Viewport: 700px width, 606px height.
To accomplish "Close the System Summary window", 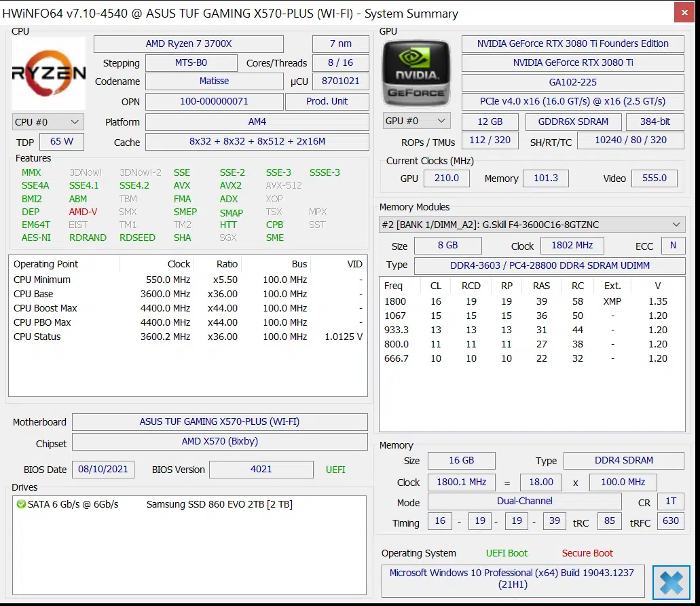I will pyautogui.click(x=684, y=12).
